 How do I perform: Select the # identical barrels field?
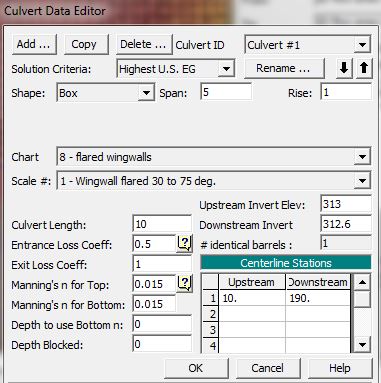pos(346,243)
